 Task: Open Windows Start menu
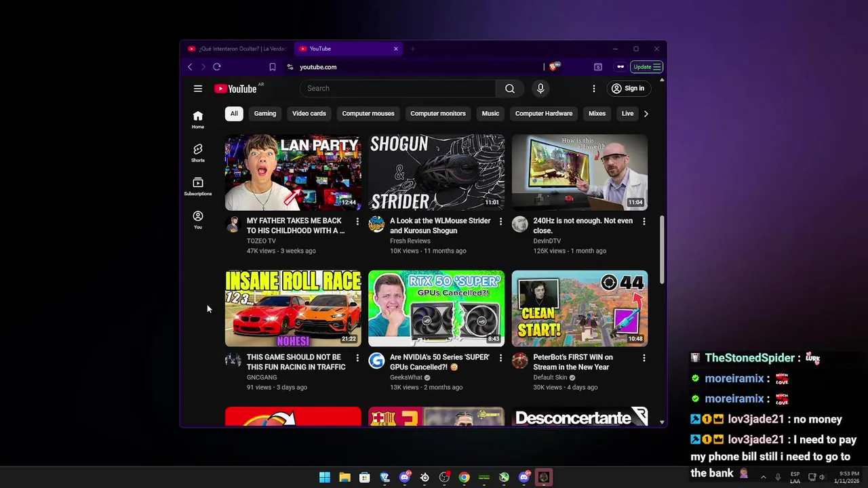click(325, 477)
